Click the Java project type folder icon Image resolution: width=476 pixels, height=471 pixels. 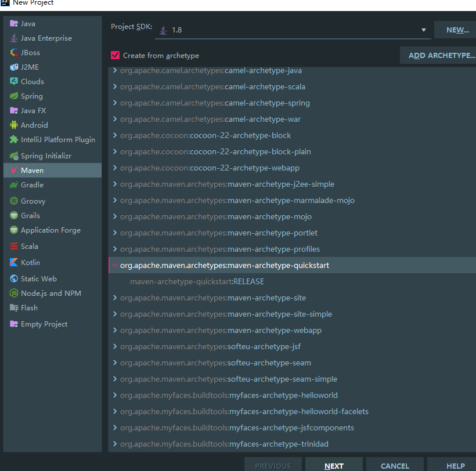click(x=14, y=23)
